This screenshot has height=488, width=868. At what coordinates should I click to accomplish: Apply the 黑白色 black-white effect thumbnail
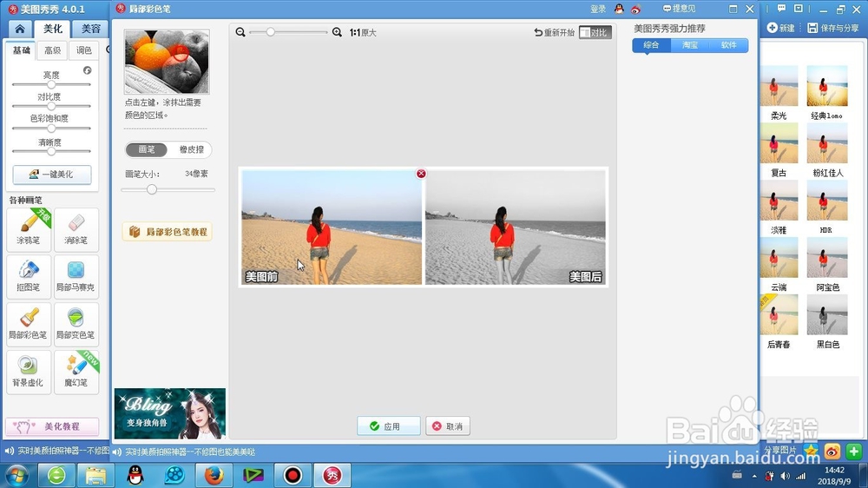[827, 314]
